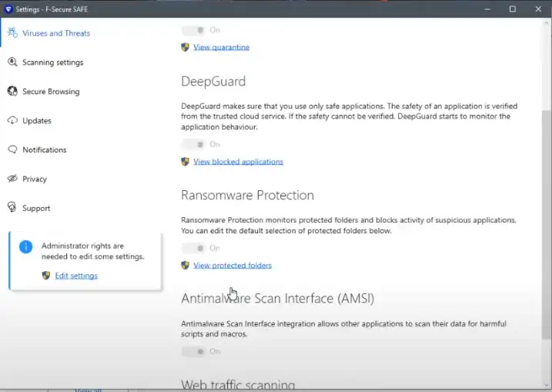This screenshot has height=392, width=552.
Task: Open the Secure Browsing section
Action: pos(51,92)
